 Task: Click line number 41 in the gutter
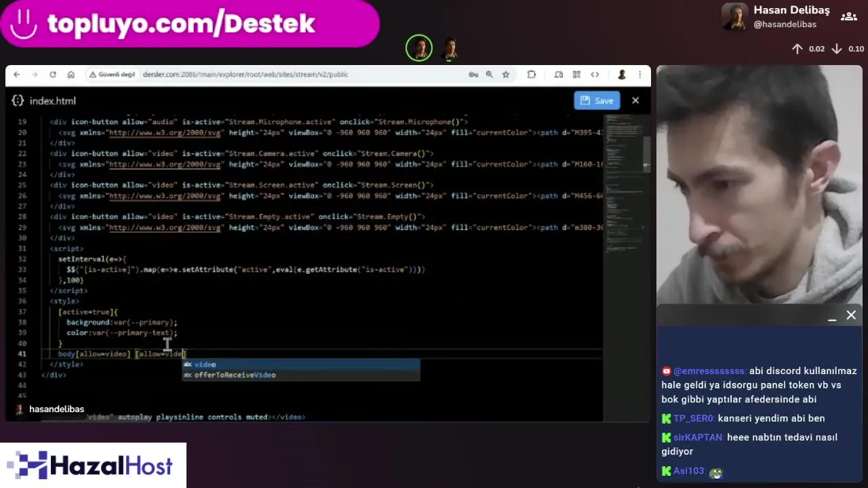22,354
